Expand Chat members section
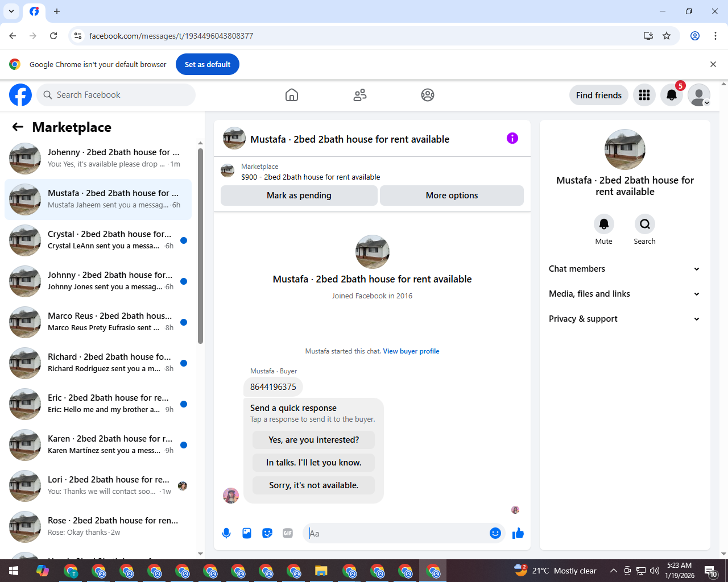 coord(624,269)
